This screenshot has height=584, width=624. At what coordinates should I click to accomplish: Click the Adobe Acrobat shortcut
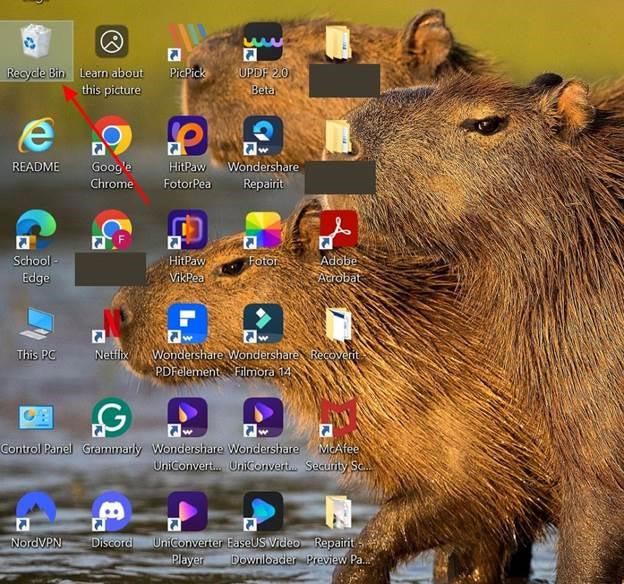(338, 231)
